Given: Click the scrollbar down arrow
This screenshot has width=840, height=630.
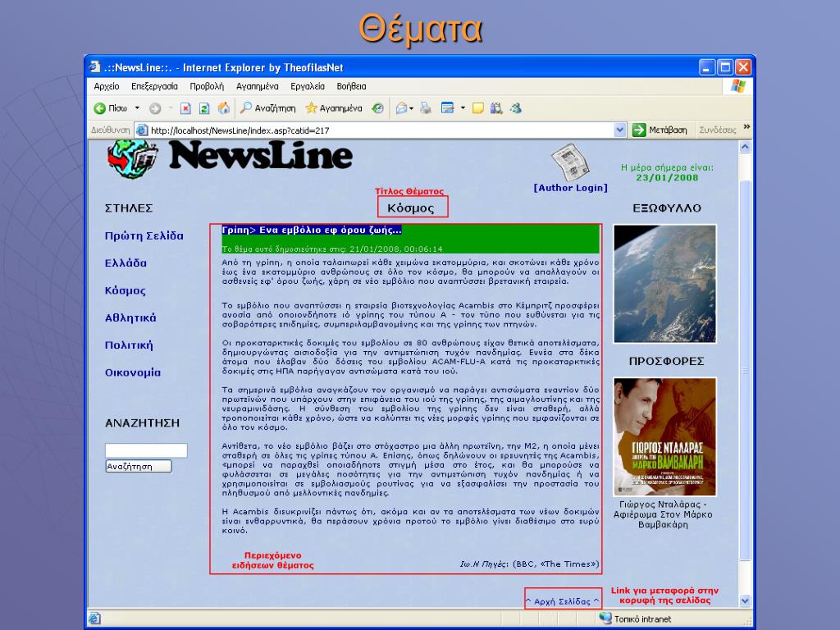Looking at the screenshot, I should (745, 601).
